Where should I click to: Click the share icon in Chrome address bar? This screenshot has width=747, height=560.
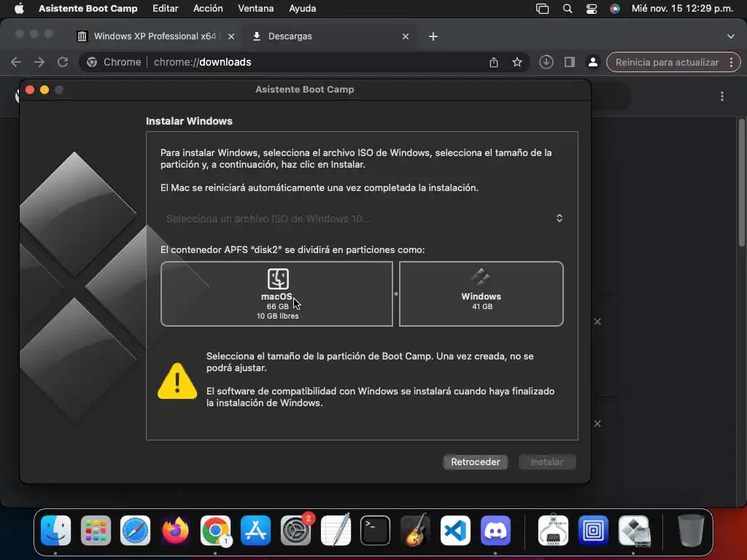click(x=494, y=63)
